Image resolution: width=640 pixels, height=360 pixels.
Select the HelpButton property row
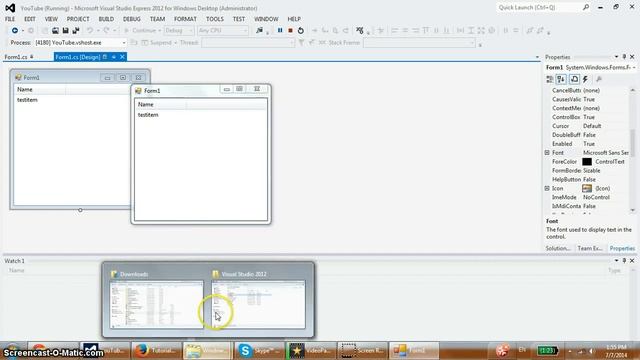pos(588,179)
